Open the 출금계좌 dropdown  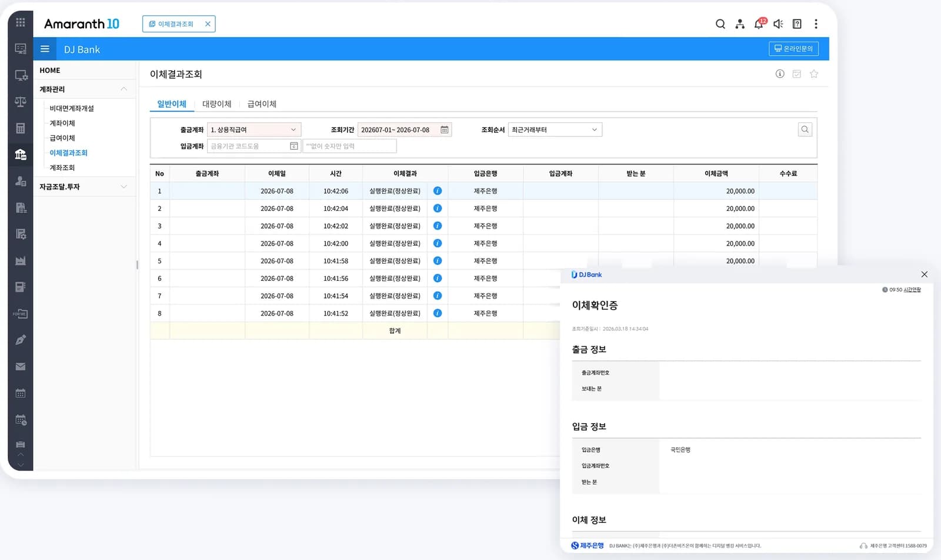pyautogui.click(x=254, y=130)
